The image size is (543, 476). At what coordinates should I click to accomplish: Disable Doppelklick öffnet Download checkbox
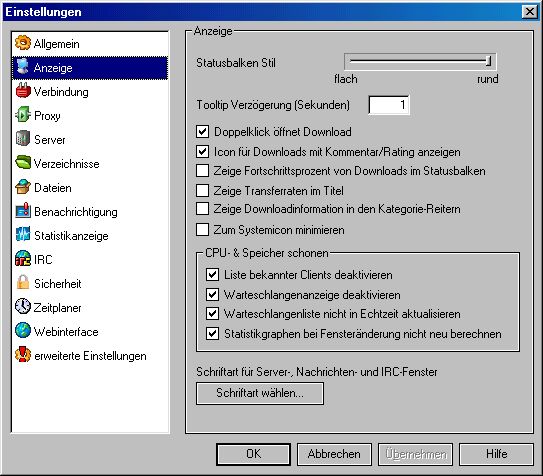[203, 132]
